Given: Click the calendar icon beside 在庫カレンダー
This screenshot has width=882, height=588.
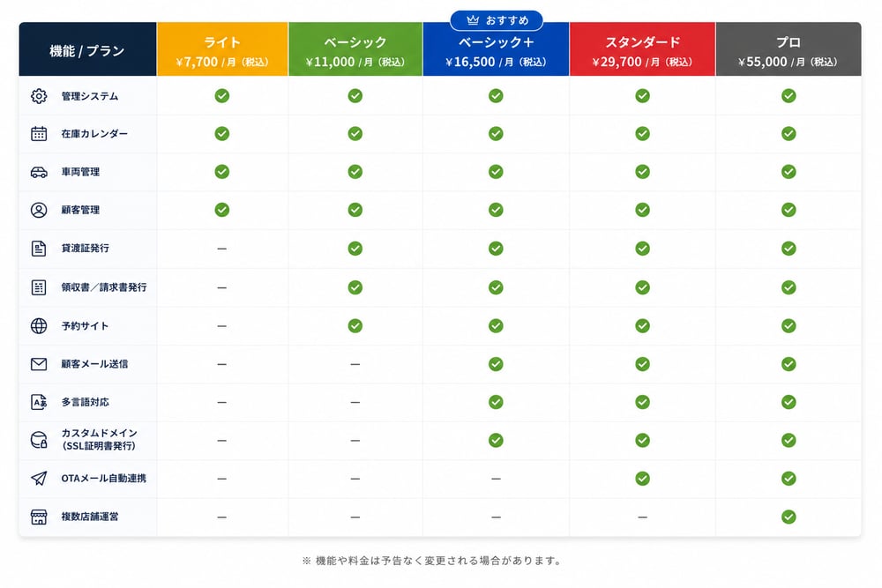Looking at the screenshot, I should point(39,134).
